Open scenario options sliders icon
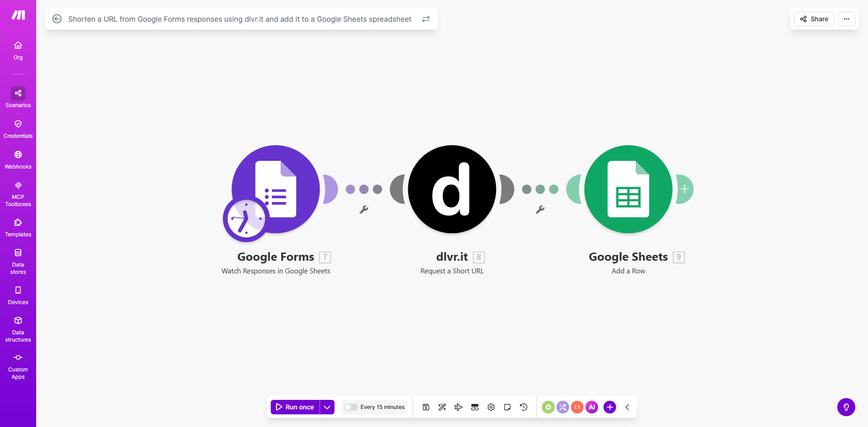The height and width of the screenshot is (427, 868). click(426, 19)
